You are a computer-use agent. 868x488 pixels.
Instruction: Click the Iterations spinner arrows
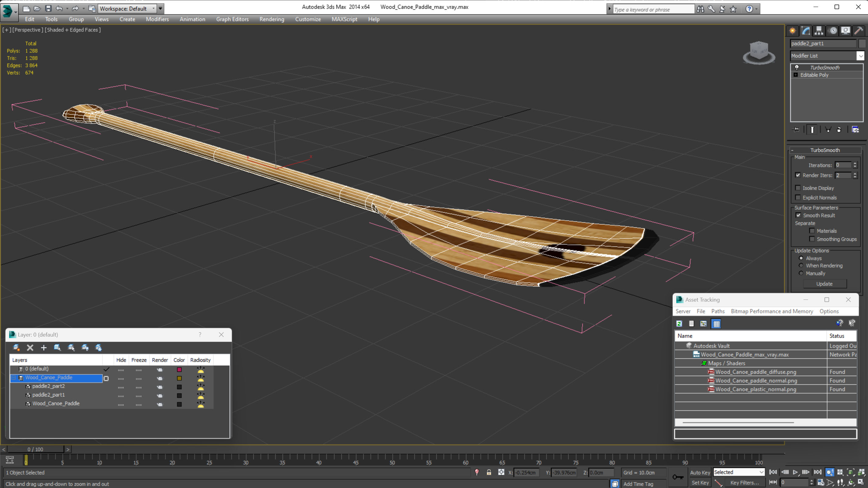[x=855, y=165]
